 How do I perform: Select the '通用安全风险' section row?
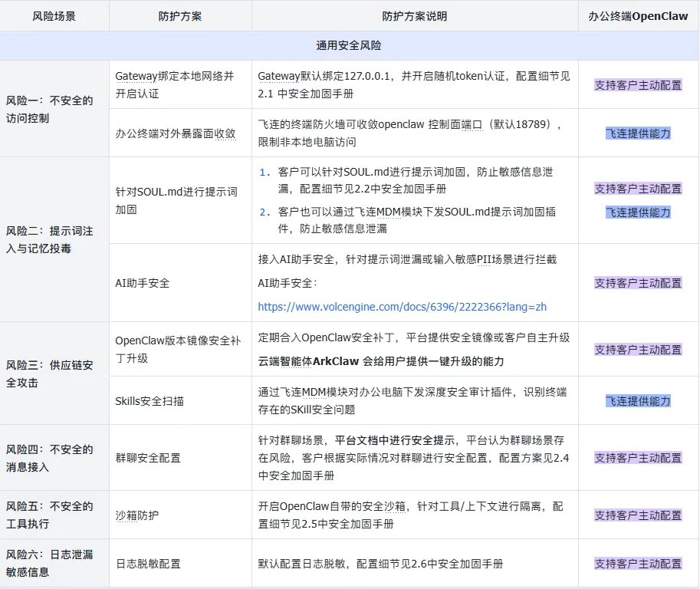click(x=349, y=45)
